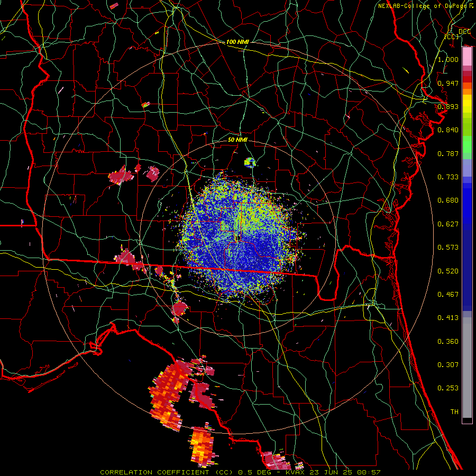Click the NEXLAB-College of DuPage label
The image size is (476, 476).
point(422,6)
